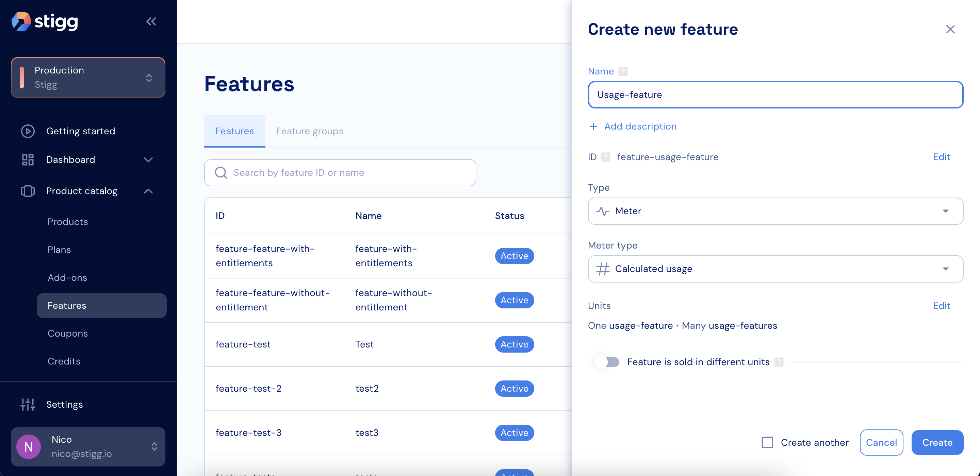Click the Getting started play icon
The height and width of the screenshot is (476, 980).
click(28, 131)
